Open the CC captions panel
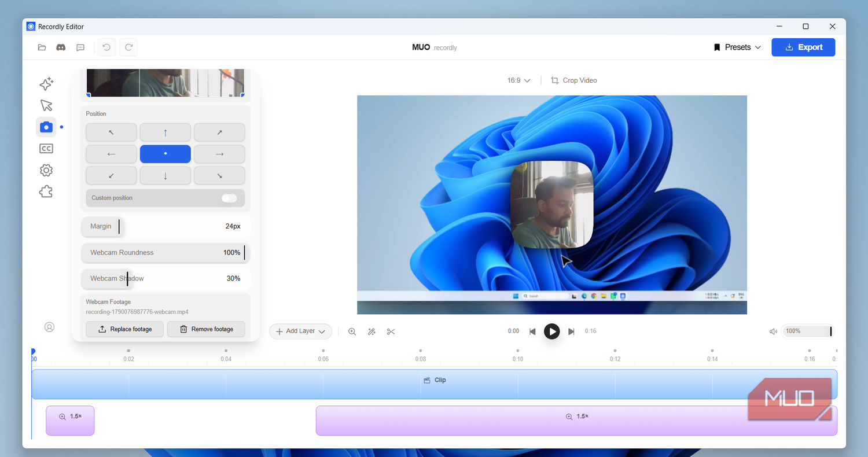Image resolution: width=868 pixels, height=457 pixels. click(46, 149)
